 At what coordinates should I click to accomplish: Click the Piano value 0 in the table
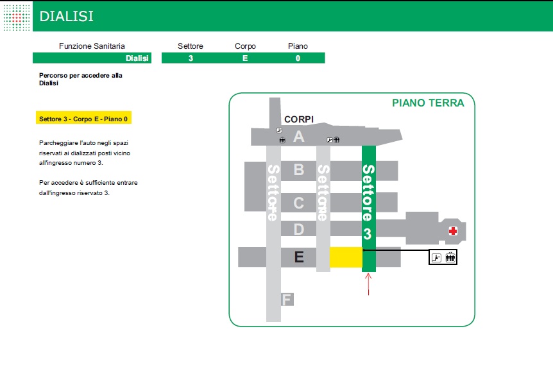point(298,58)
